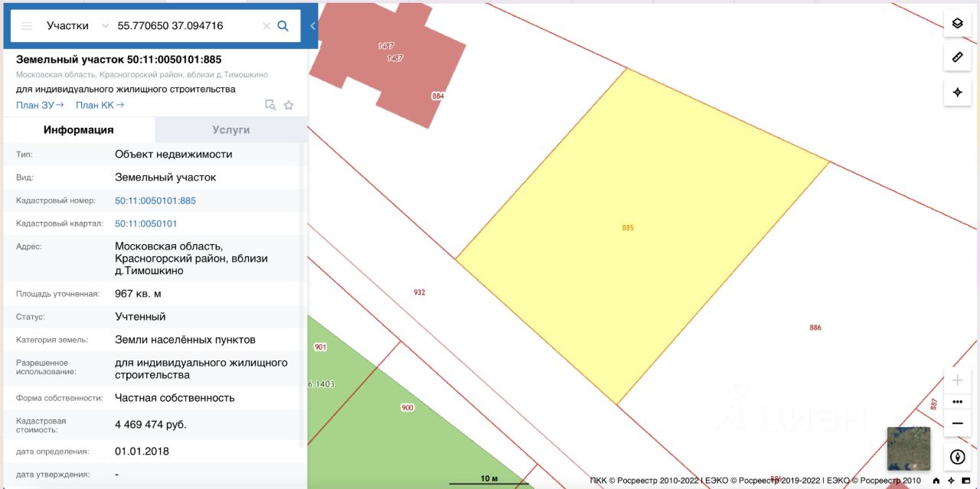Click the 'Площадь уточненная:' field label
Image resolution: width=980 pixels, height=489 pixels.
[57, 294]
